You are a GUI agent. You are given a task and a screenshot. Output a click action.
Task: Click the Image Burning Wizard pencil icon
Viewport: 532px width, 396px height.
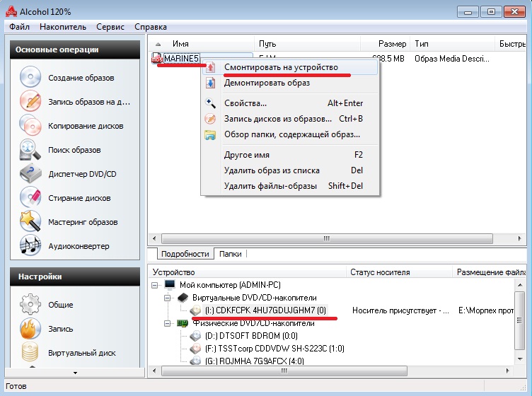30,101
